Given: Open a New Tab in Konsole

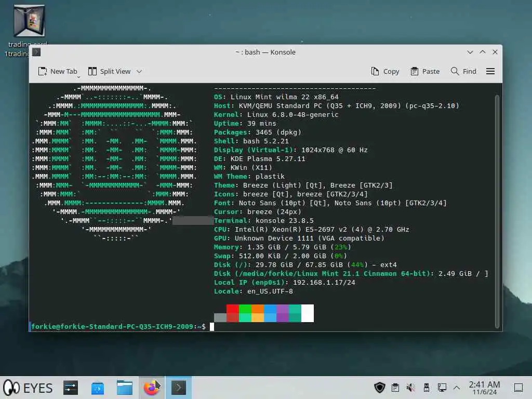Looking at the screenshot, I should 58,71.
